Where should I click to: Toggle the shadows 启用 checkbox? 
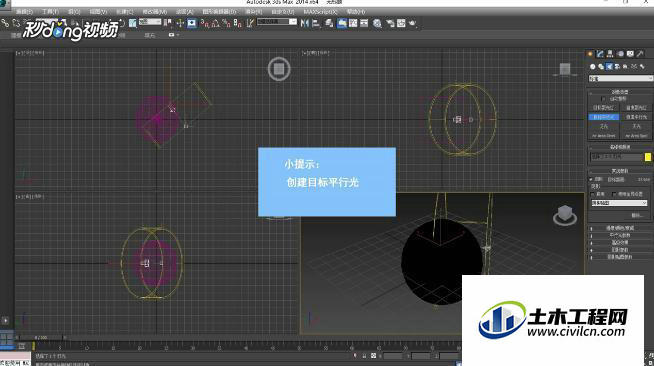click(x=593, y=194)
